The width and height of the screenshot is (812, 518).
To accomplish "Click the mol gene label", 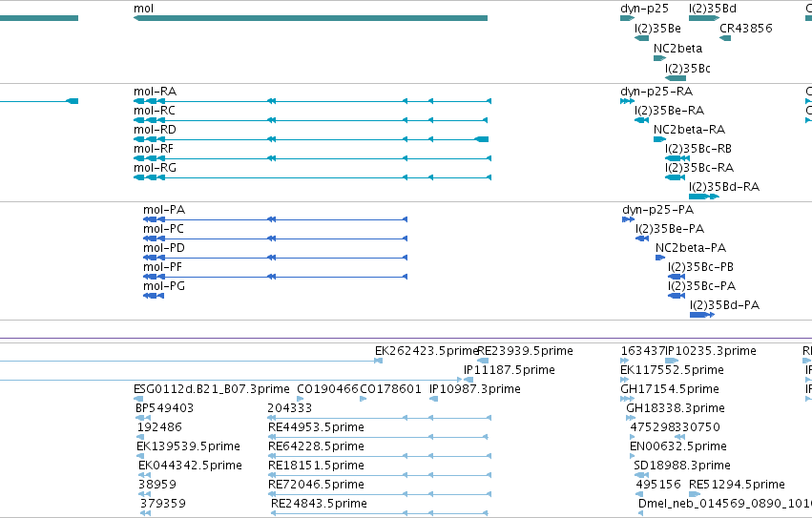I will click(143, 9).
